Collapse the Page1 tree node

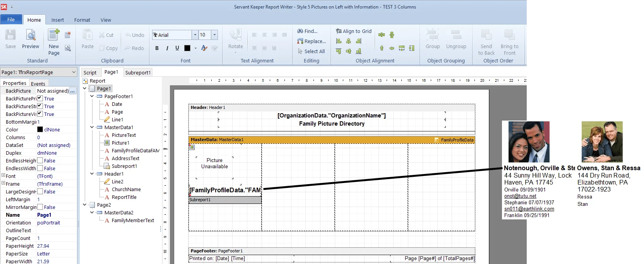coord(85,88)
